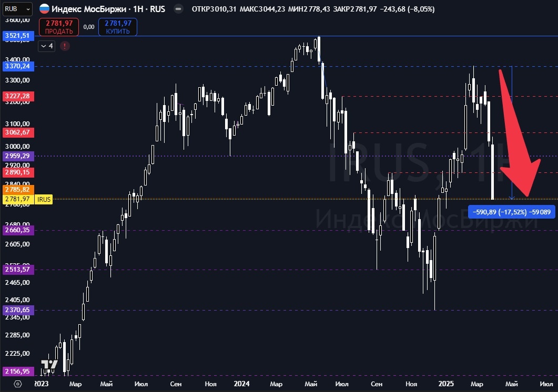Click the 3100,00 price scale value
This screenshot has width=558, height=392.
tap(17, 124)
